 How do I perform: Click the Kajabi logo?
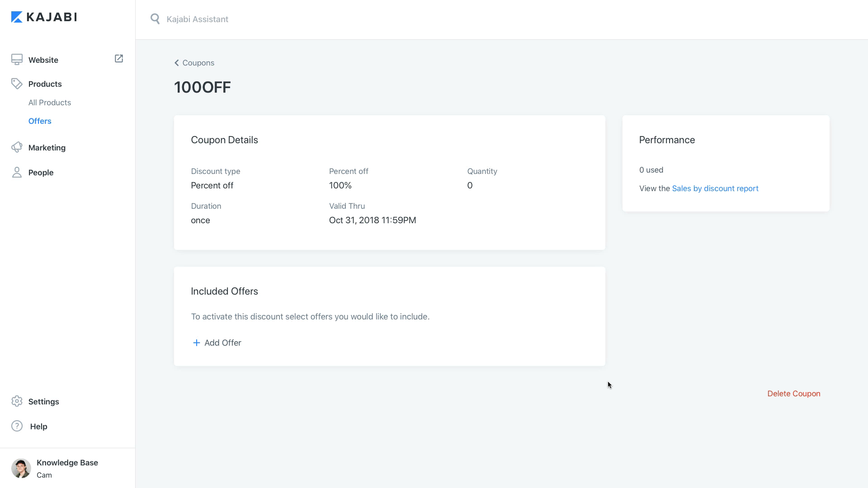click(x=44, y=17)
